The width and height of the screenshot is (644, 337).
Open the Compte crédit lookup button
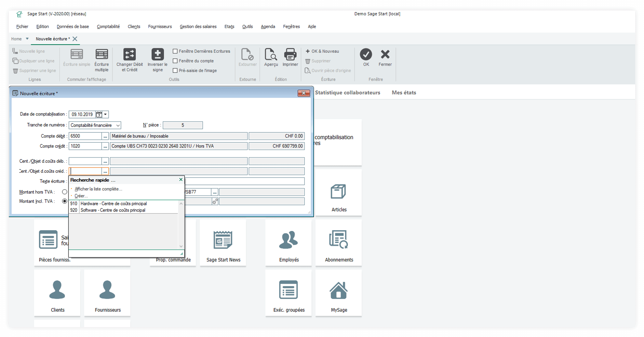[105, 146]
